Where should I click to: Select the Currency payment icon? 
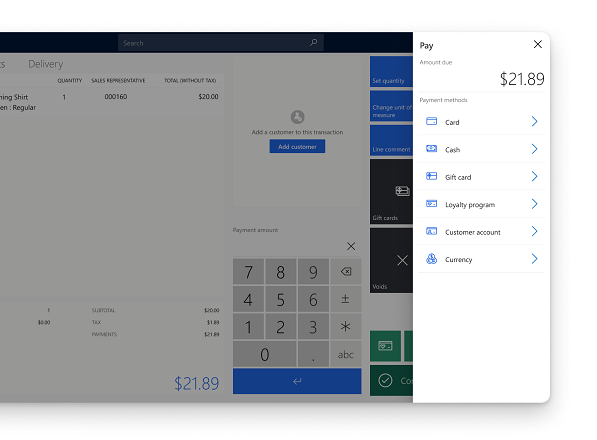click(431, 259)
